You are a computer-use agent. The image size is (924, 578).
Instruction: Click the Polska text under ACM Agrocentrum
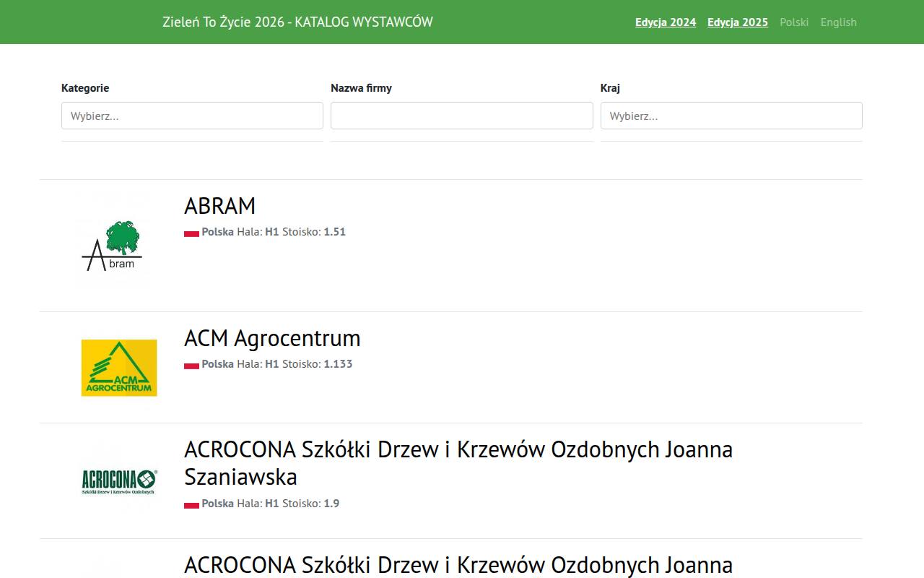coord(217,364)
